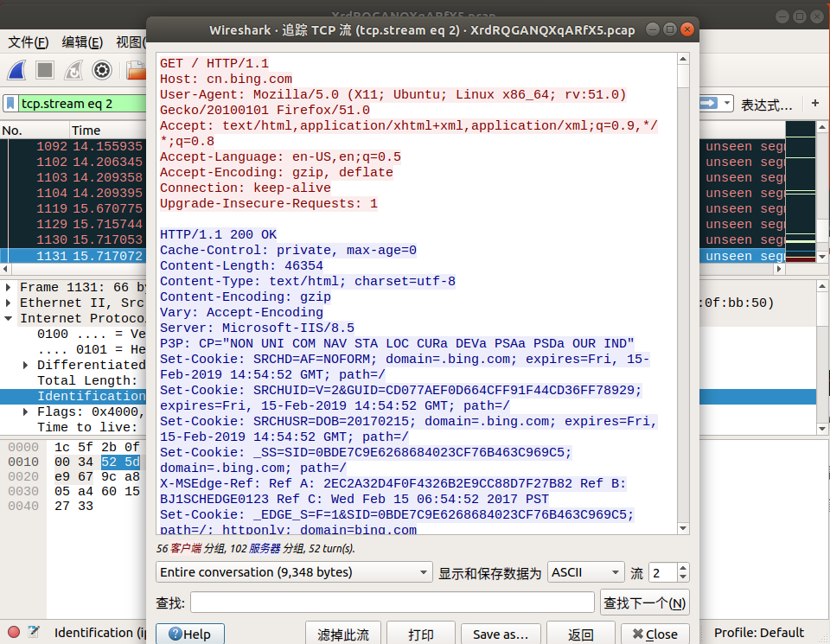Screen dimensions: 830x644
Task: Open the Entire conversation dropdown
Action: [x=294, y=571]
